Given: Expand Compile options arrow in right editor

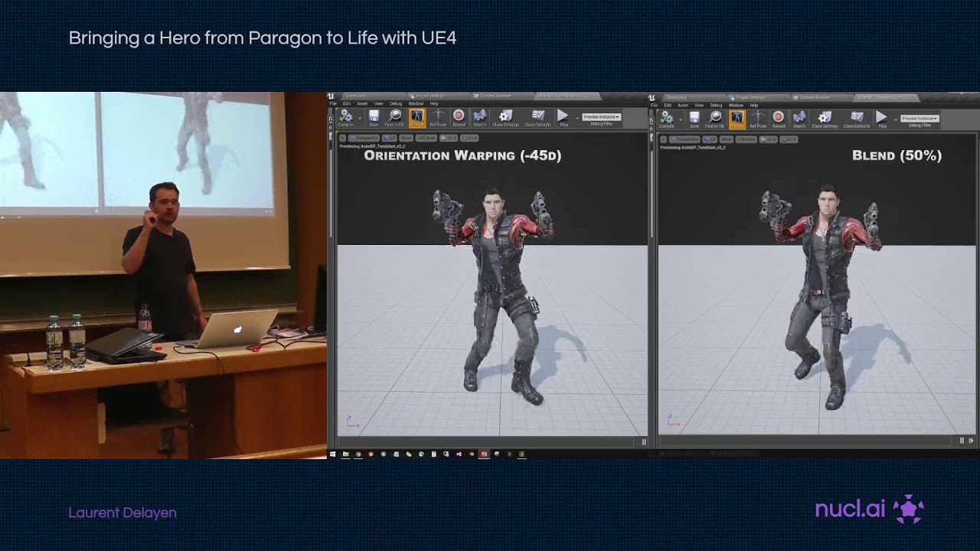Looking at the screenshot, I should click(681, 119).
